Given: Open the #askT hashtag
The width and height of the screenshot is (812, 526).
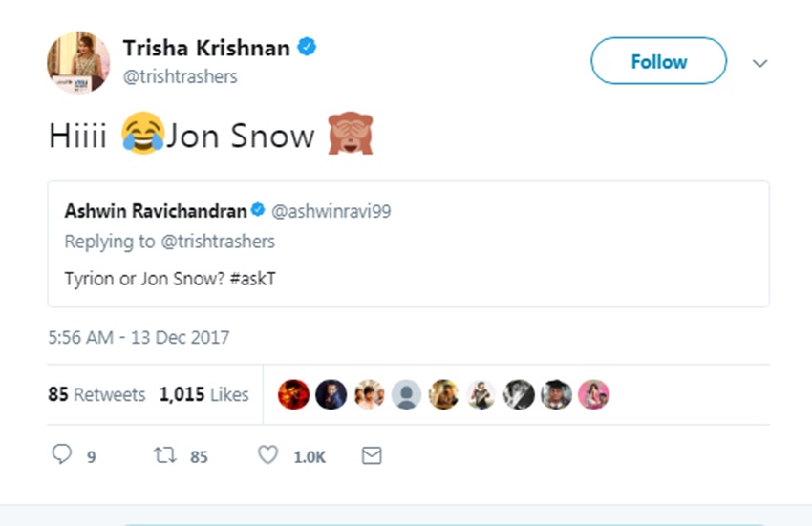Looking at the screenshot, I should (x=252, y=279).
